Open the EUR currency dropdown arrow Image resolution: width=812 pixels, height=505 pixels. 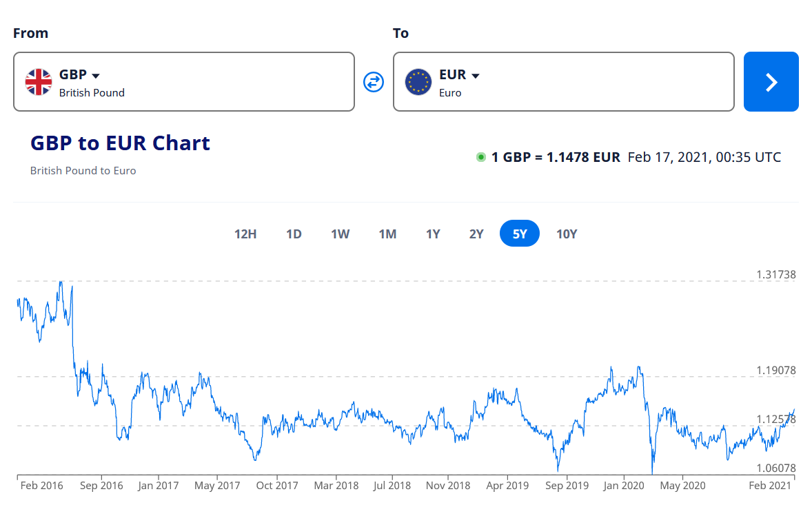pyautogui.click(x=475, y=76)
